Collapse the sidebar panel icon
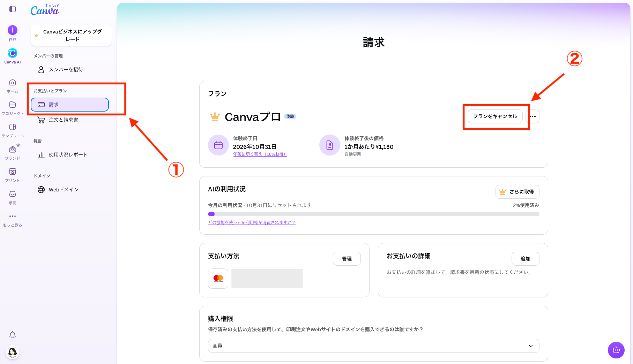633x364 pixels. point(13,9)
